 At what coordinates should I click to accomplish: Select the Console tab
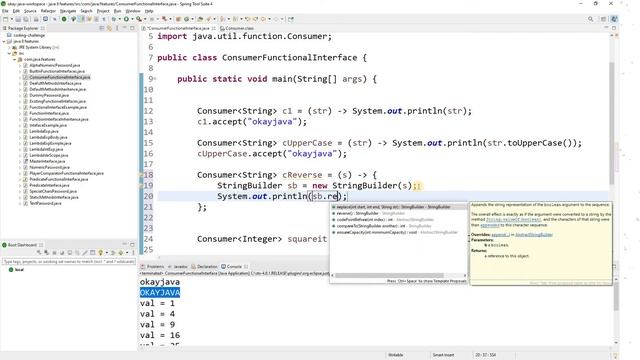point(234,267)
